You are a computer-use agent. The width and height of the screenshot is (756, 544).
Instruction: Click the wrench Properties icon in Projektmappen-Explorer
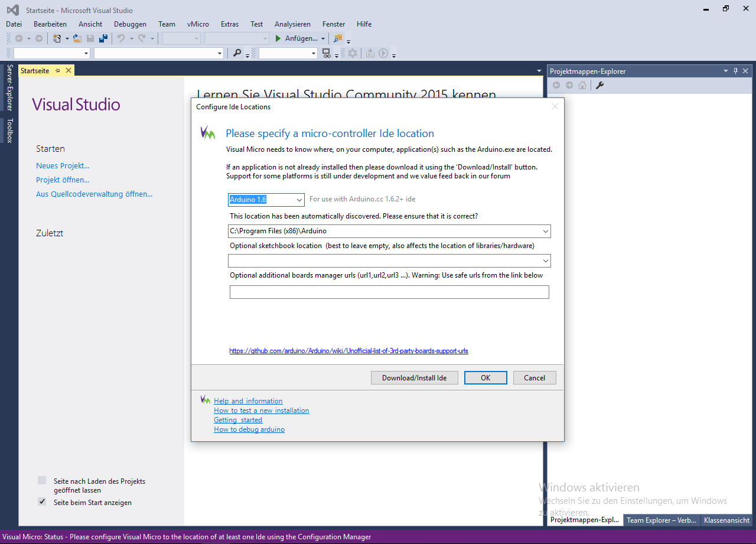point(599,85)
